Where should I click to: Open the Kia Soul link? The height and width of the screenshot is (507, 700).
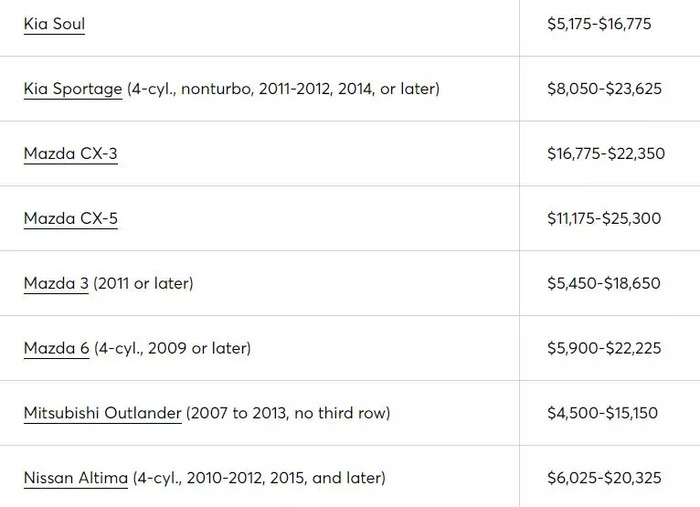coord(54,23)
